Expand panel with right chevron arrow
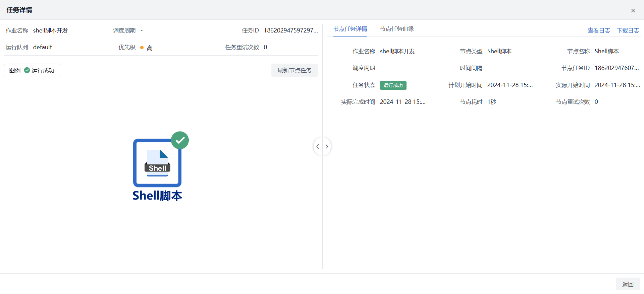644x294 pixels. click(x=327, y=147)
